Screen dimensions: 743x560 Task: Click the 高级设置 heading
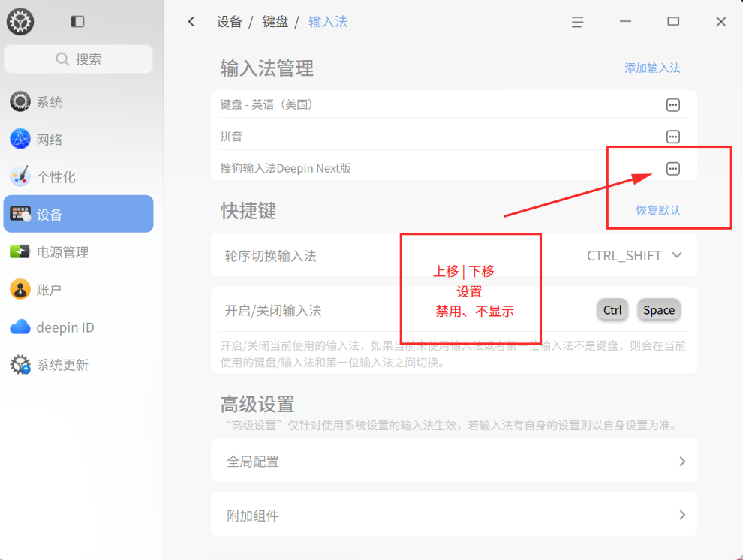257,405
